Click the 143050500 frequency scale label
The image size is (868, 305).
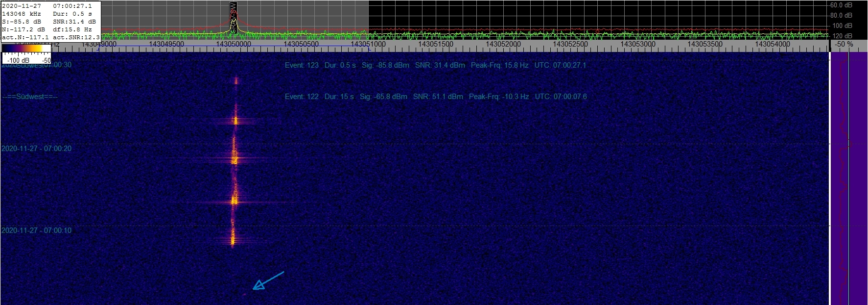(x=301, y=44)
